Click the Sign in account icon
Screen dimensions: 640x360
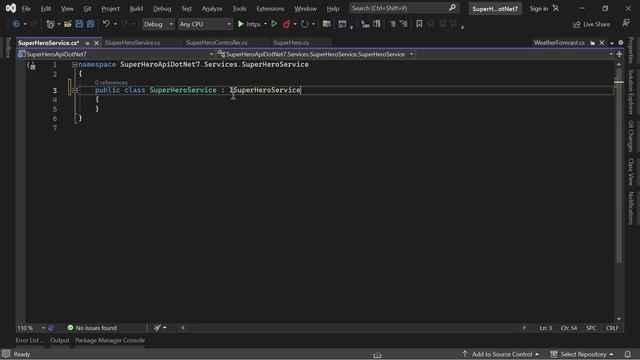556,8
